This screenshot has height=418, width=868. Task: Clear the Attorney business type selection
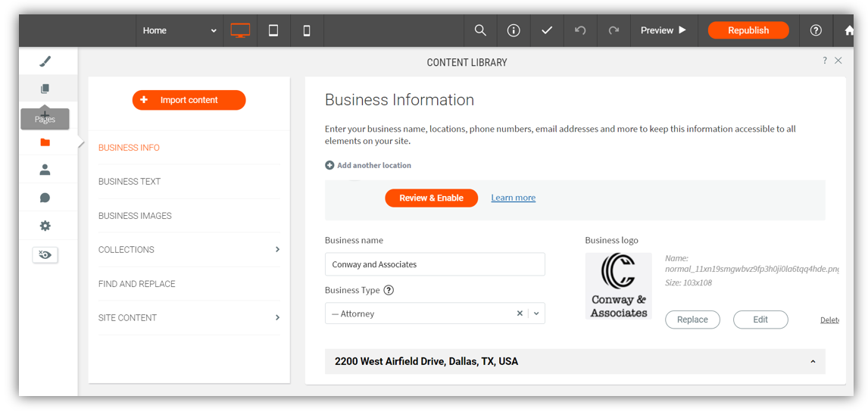coord(520,313)
